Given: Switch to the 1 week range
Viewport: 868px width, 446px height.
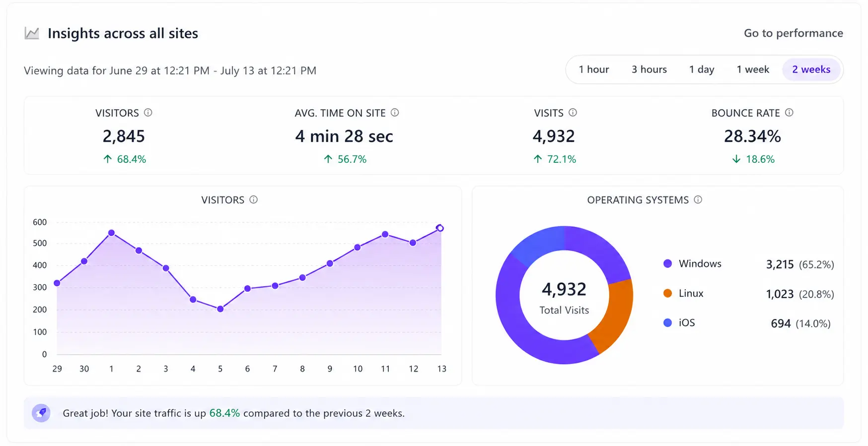Looking at the screenshot, I should 753,69.
